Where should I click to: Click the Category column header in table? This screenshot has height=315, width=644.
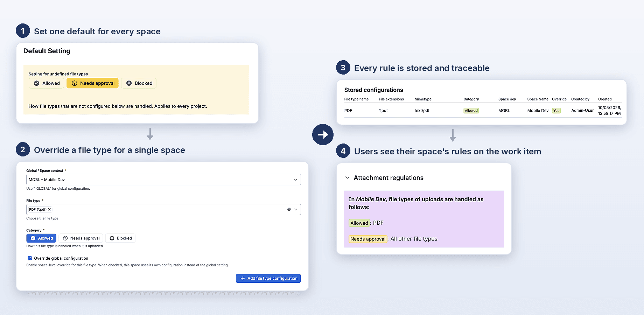(x=471, y=99)
